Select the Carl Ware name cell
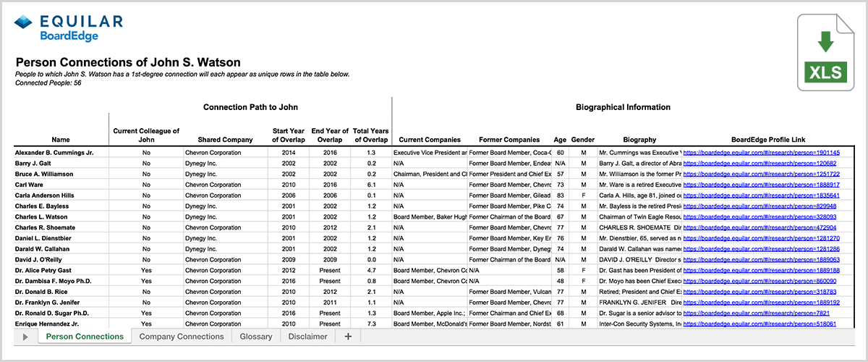Viewport: 868px width, 362px height. (61, 185)
